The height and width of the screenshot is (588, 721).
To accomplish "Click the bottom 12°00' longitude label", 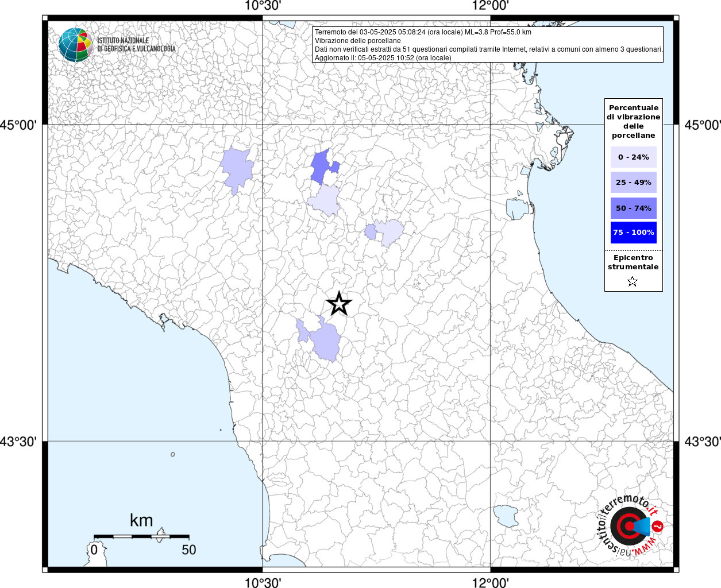I will pyautogui.click(x=490, y=582).
